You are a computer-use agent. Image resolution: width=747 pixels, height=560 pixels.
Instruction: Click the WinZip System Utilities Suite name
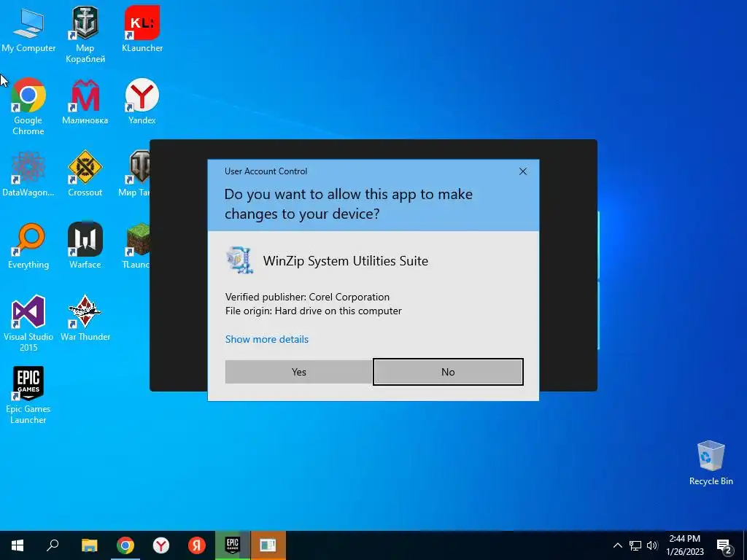pos(345,261)
